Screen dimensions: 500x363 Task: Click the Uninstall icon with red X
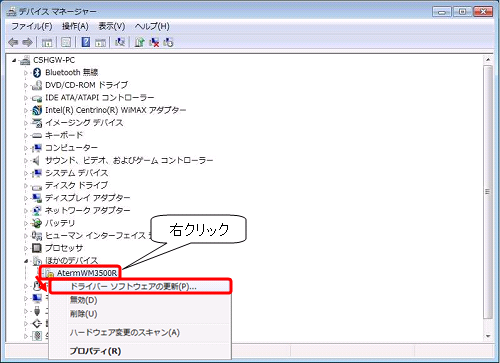[x=154, y=42]
